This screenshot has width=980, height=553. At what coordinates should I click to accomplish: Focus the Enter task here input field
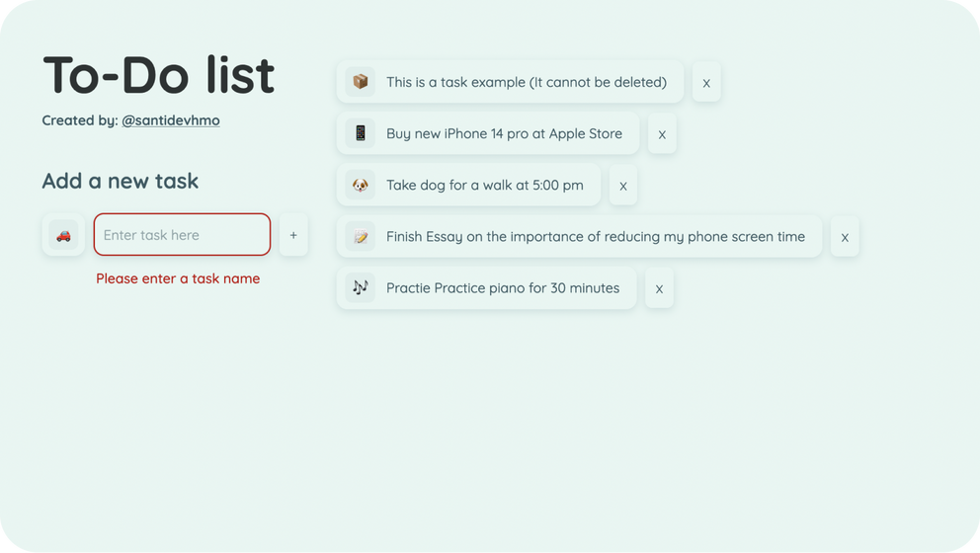coord(182,235)
